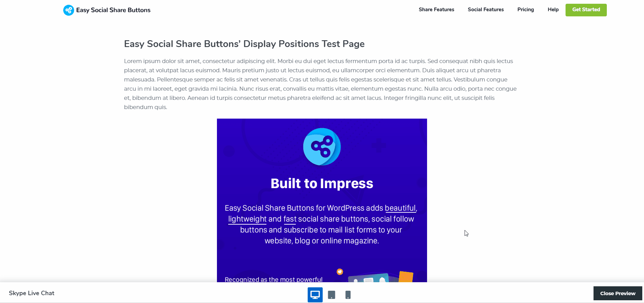Screen dimensions: 644x303
Task: Click the underlined word "fast"
Action: pyautogui.click(x=290, y=219)
